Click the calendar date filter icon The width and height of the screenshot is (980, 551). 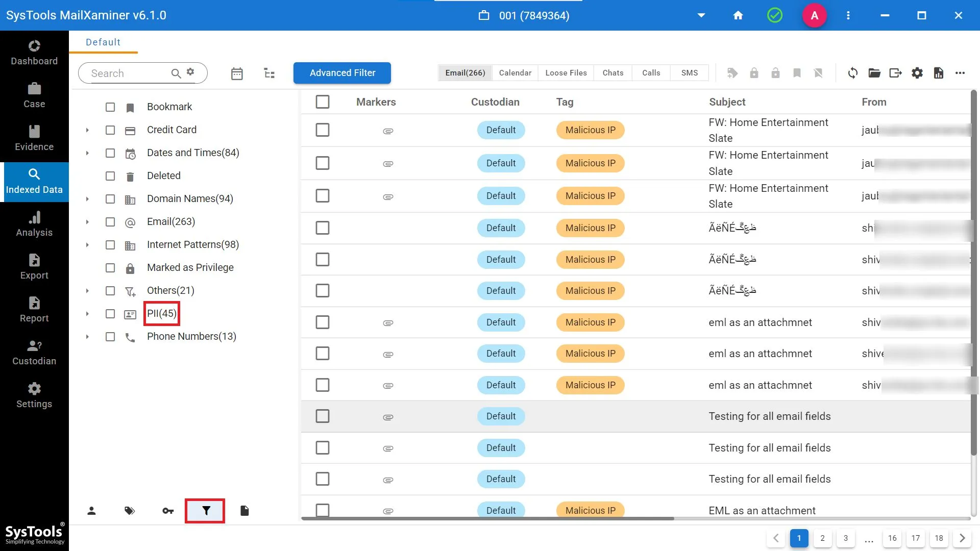point(237,73)
